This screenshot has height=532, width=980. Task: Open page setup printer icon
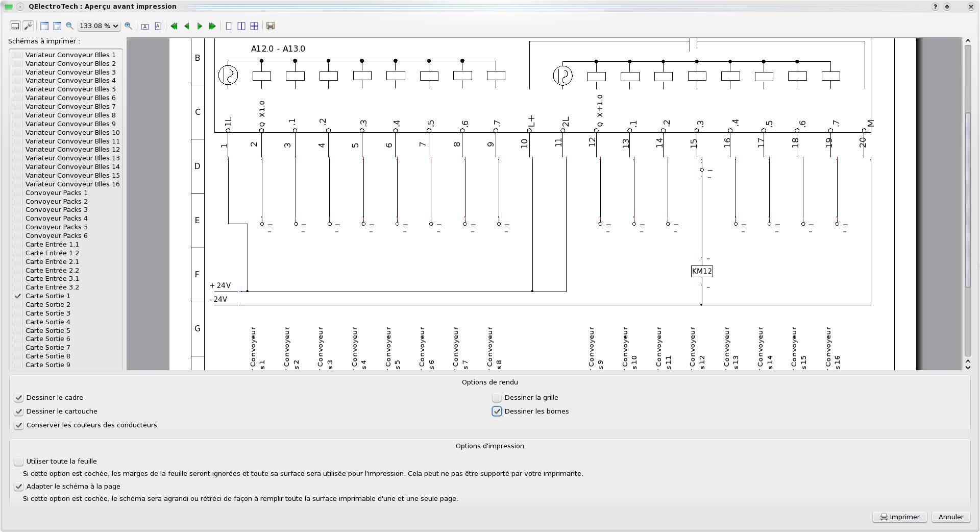pos(271,26)
